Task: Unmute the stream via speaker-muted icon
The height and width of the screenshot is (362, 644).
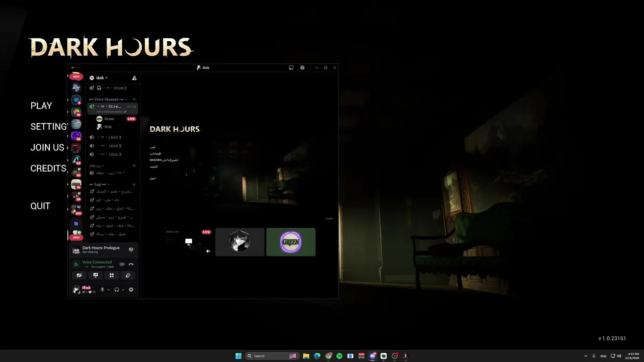Action: [x=208, y=251]
